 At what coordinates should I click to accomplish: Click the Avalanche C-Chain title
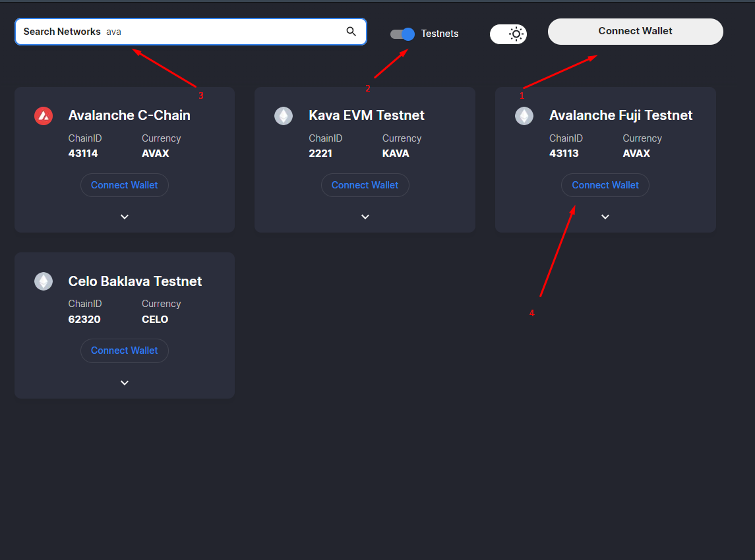(x=129, y=115)
